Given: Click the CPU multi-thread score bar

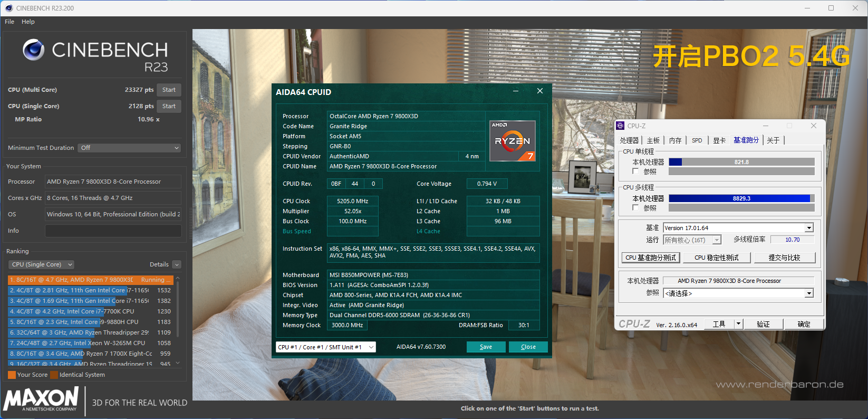Looking at the screenshot, I should click(x=741, y=198).
